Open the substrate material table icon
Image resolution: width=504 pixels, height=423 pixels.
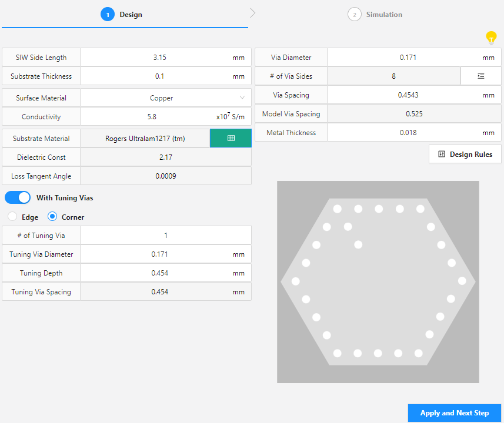[x=230, y=138]
